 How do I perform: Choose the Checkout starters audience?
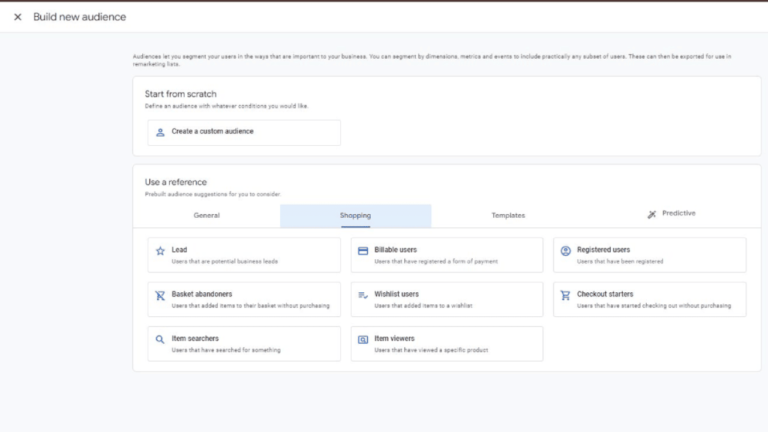650,299
